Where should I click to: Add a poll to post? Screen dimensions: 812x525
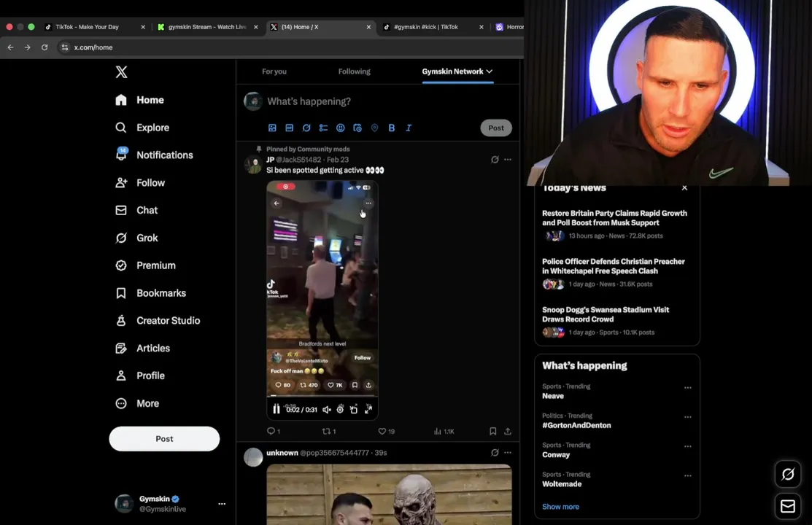click(x=324, y=128)
